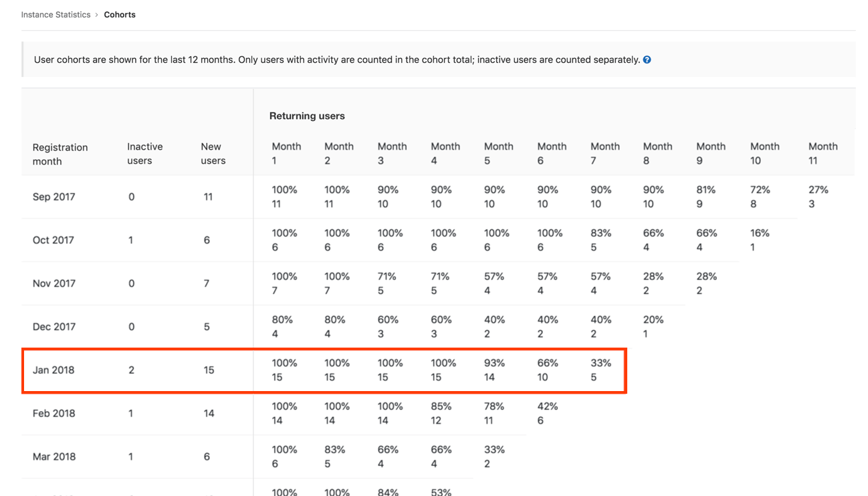
Task: Click the Registration month column header
Action: coord(60,154)
